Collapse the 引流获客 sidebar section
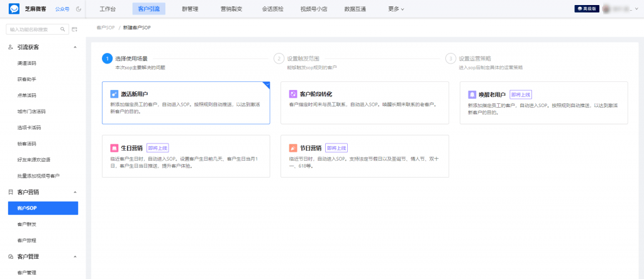Image resolution: width=644 pixels, height=279 pixels. coord(75,47)
